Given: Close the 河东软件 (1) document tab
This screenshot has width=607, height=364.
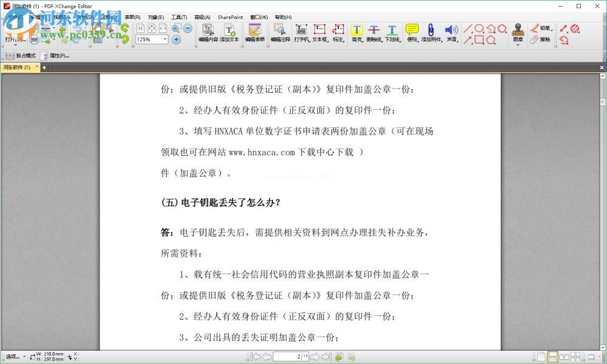Looking at the screenshot, I should coord(37,67).
